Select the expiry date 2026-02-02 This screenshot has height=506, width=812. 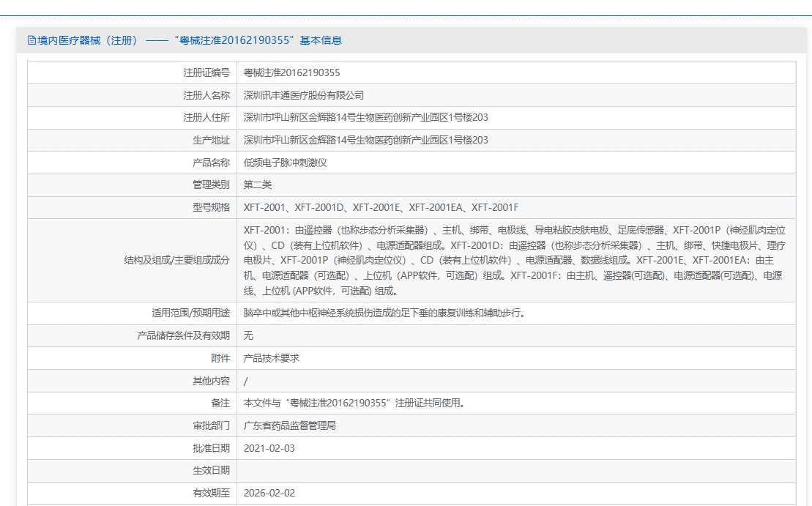tap(269, 493)
